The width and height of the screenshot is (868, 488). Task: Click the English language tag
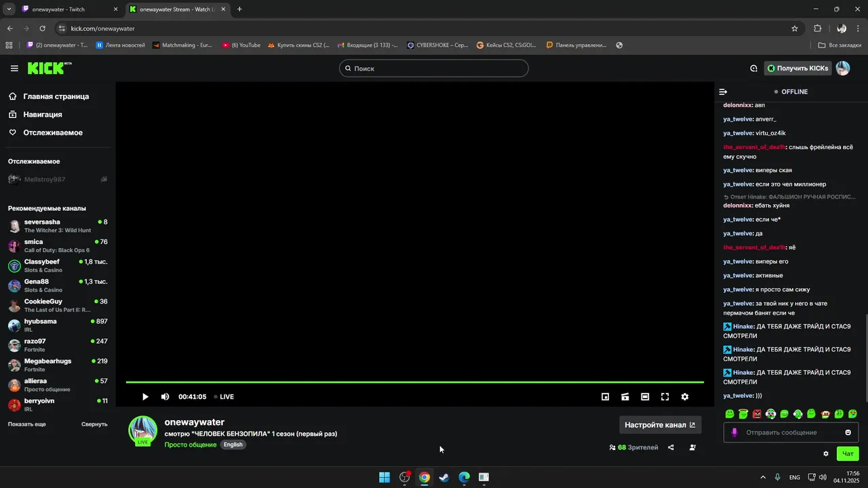(x=233, y=445)
